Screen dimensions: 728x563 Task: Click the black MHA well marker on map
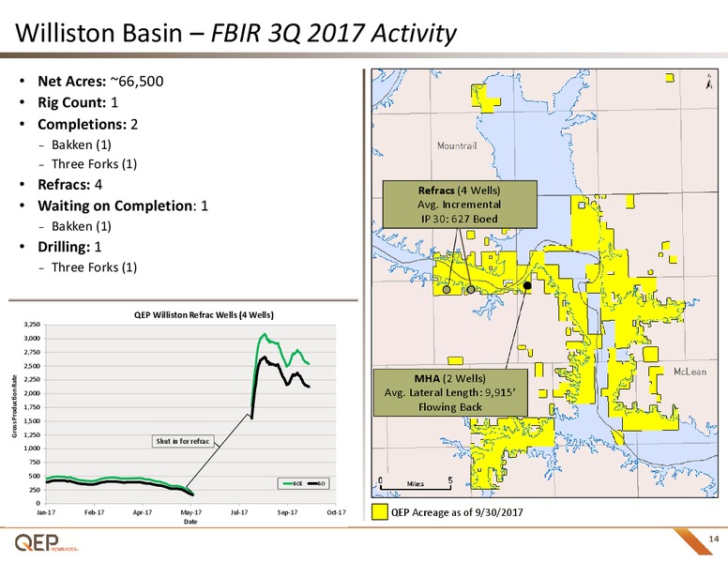527,285
